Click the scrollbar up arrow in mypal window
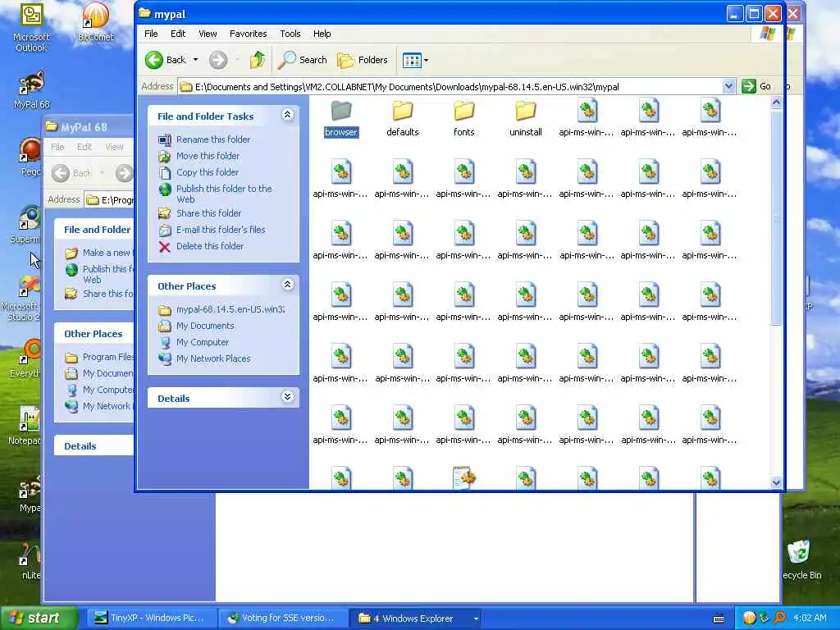Screen dimensions: 840x630 [776, 103]
